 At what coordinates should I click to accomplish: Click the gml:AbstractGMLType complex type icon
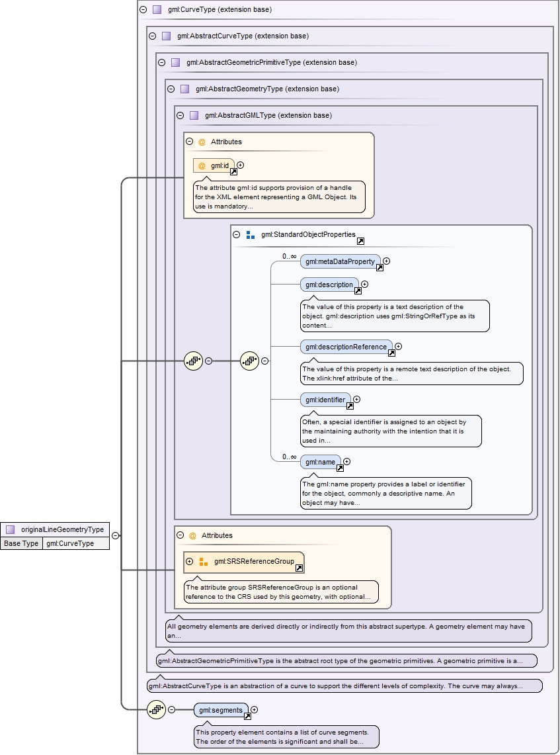point(194,115)
